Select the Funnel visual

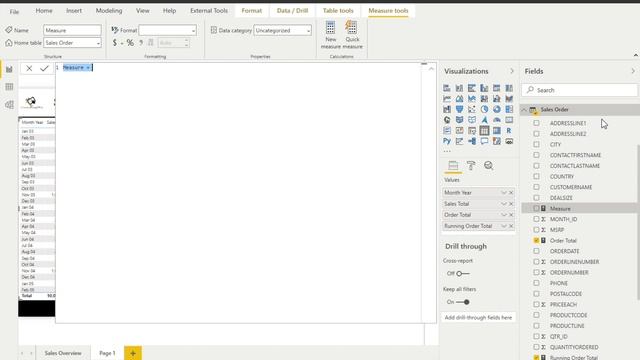(x=459, y=109)
